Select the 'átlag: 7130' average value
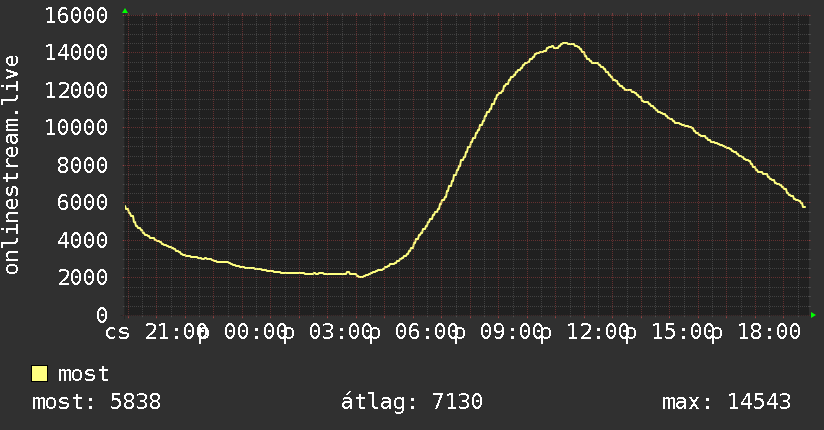The image size is (824, 430). tap(411, 402)
